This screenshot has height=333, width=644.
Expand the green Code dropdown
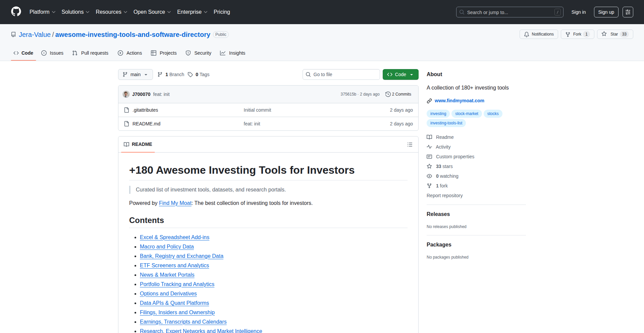pyautogui.click(x=400, y=74)
